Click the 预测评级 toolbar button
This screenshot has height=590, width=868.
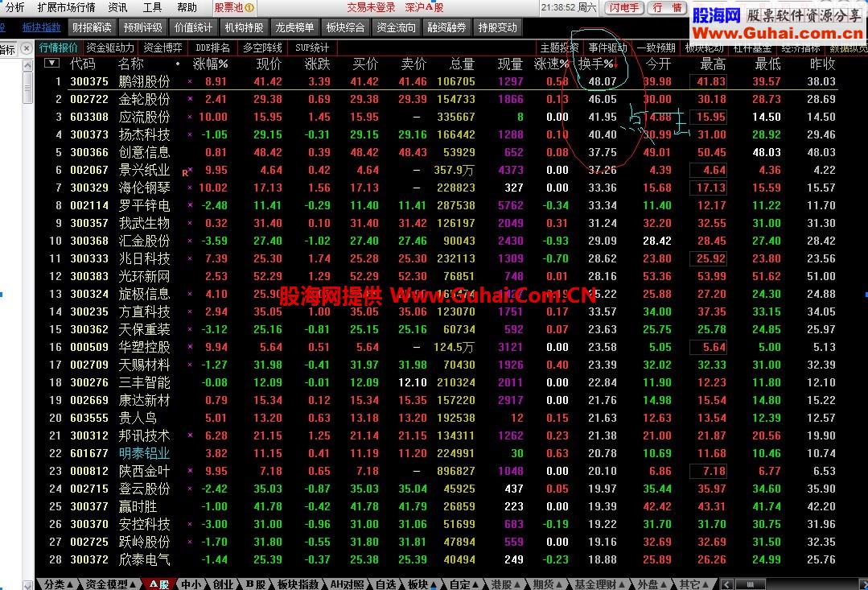143,27
